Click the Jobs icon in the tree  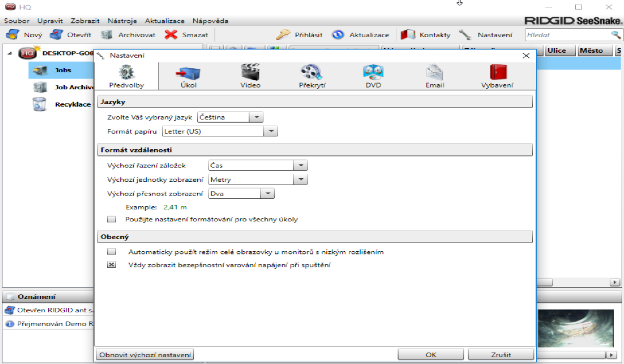coord(40,70)
